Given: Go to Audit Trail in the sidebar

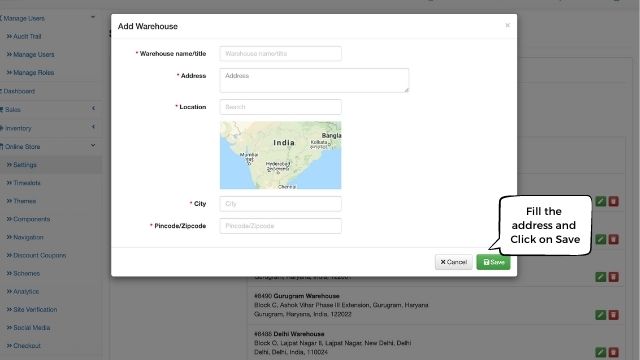Looking at the screenshot, I should point(27,36).
